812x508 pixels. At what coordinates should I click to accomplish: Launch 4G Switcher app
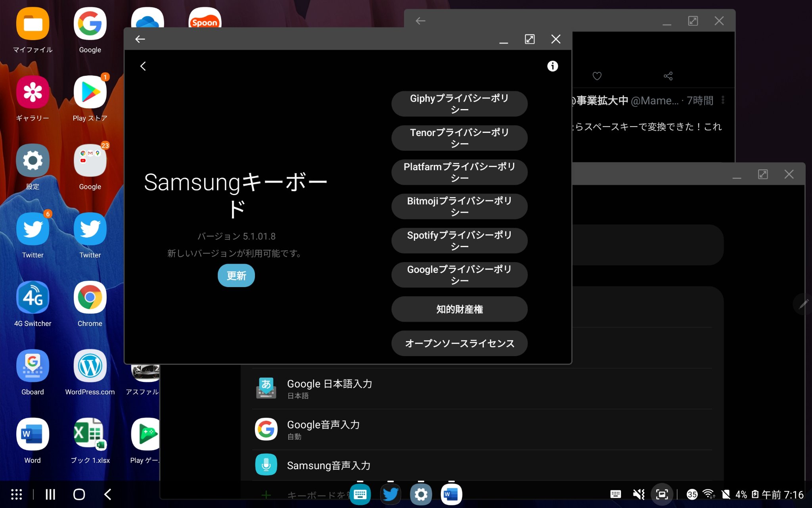[x=33, y=297]
